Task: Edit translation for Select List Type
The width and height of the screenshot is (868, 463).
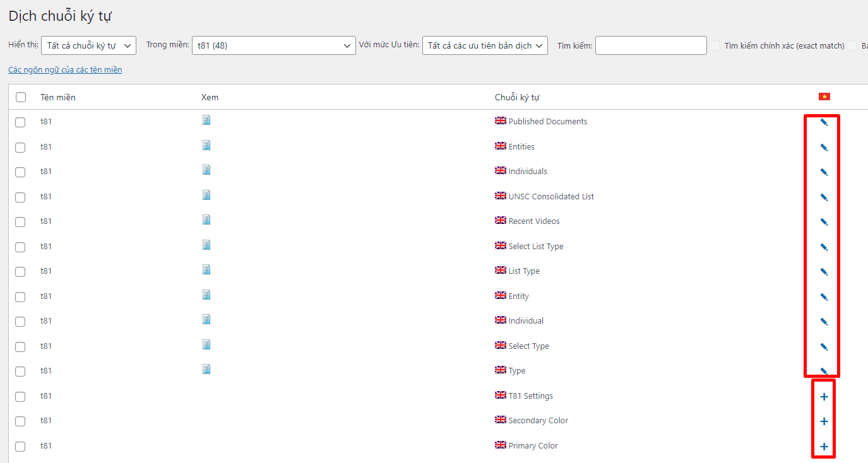Action: pos(824,247)
